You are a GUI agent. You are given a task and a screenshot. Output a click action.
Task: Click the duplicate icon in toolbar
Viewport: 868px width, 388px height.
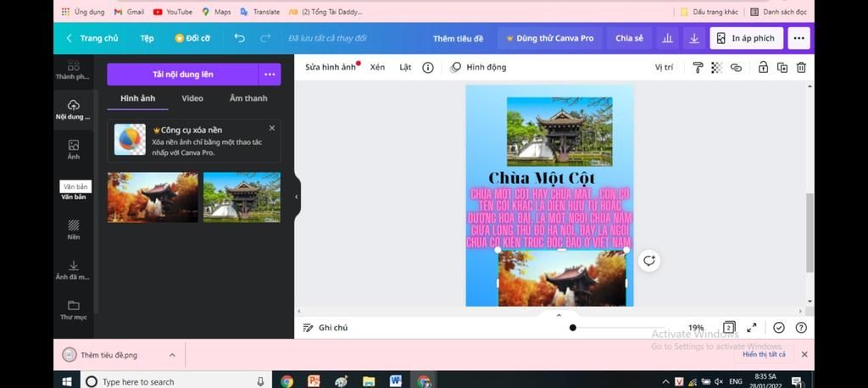pos(782,68)
